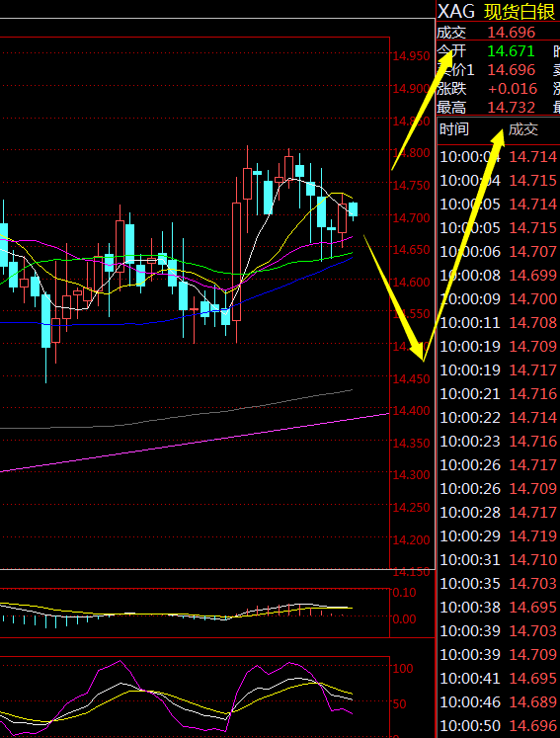
Task: Click the lowest cyan candle wicking near 14.450
Action: 46,321
